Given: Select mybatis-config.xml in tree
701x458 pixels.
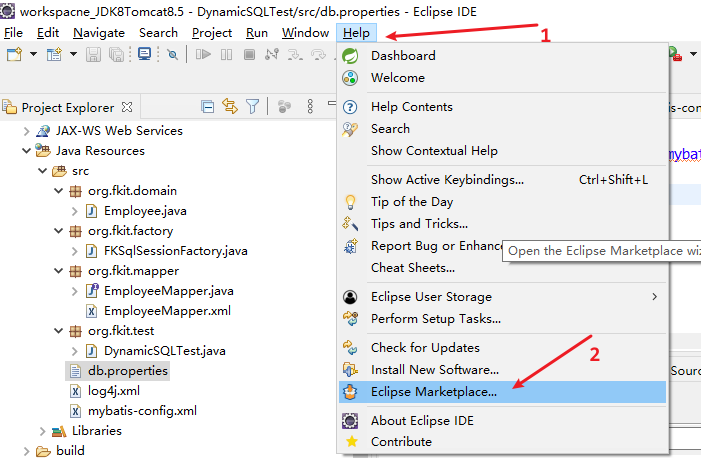Looking at the screenshot, I should [x=142, y=411].
